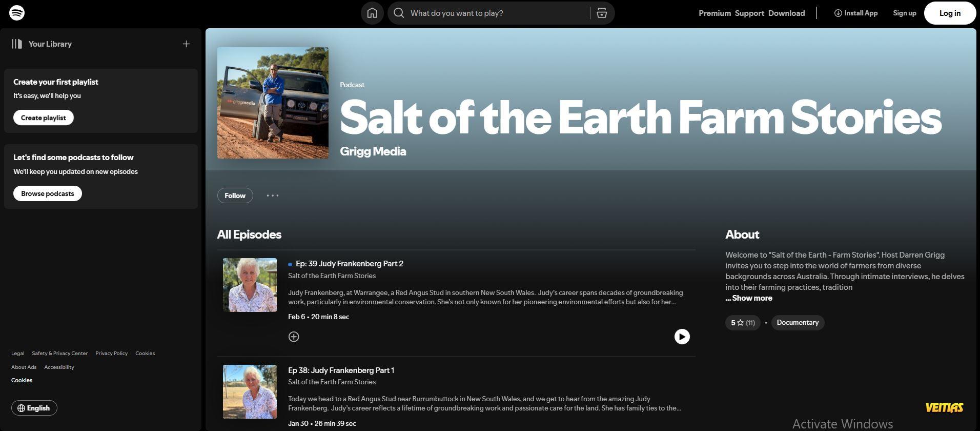Click the 5-star rating chip
The image size is (980, 431).
coord(743,323)
